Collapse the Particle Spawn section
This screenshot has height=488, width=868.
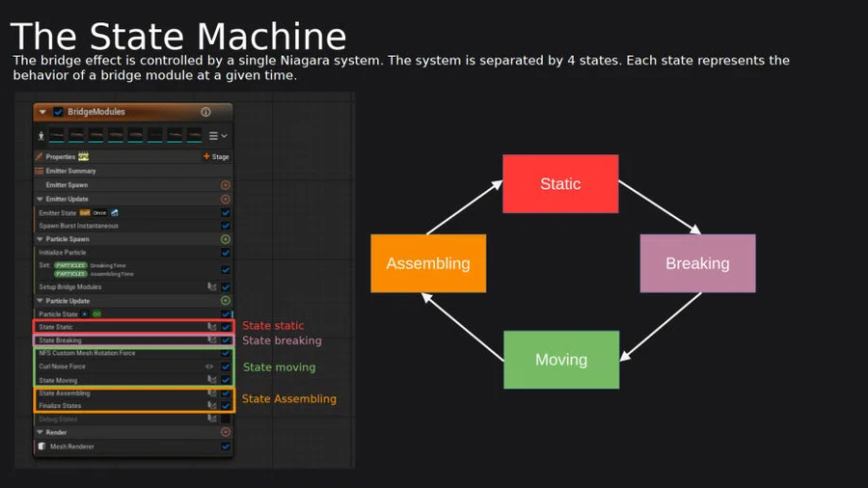[x=40, y=239]
